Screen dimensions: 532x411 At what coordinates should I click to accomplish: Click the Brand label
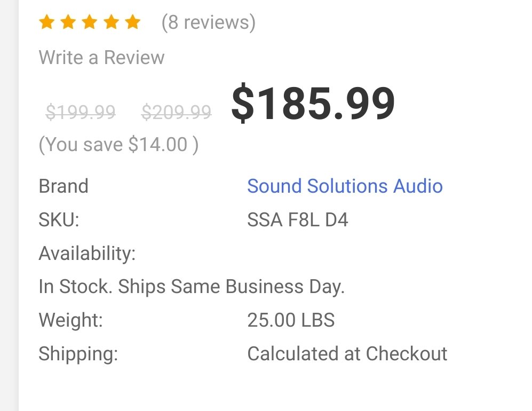63,186
